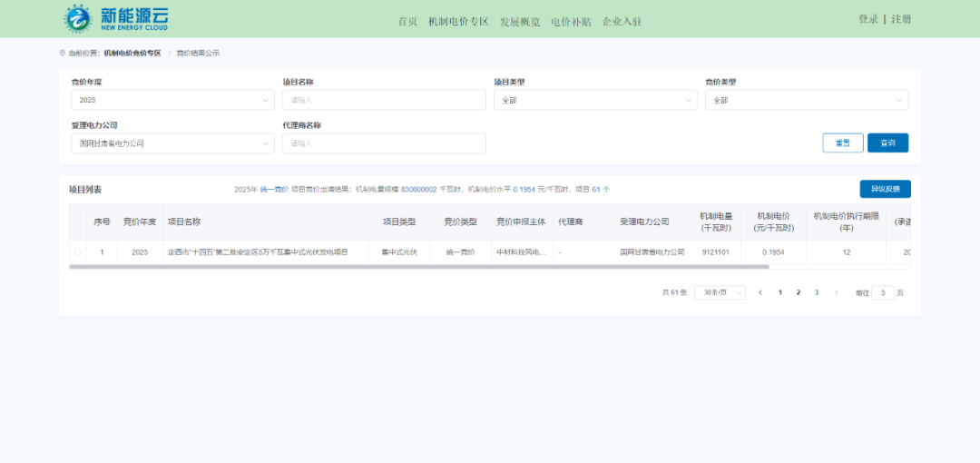Click the New Energy Cloud logo
Image resolution: width=980 pixels, height=463 pixels.
click(115, 18)
